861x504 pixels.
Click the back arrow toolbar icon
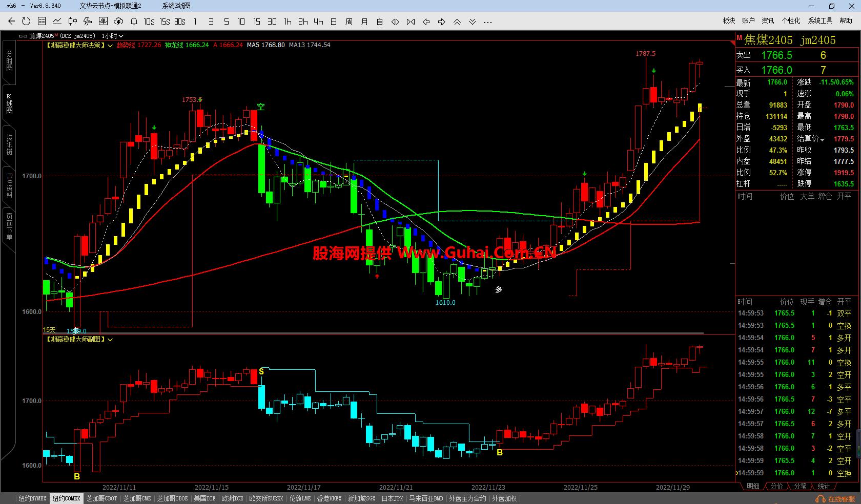click(11, 22)
